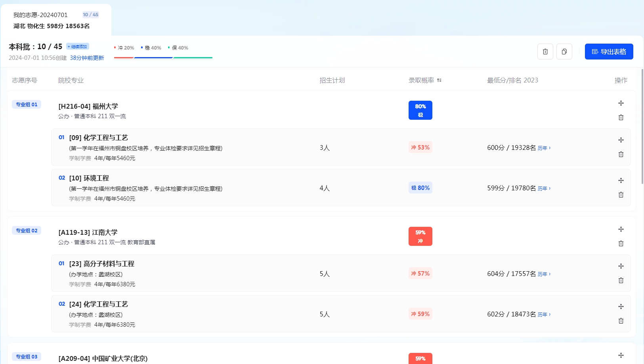Click the vertical scrollbar thumb
The image size is (644, 364).
coord(642,126)
